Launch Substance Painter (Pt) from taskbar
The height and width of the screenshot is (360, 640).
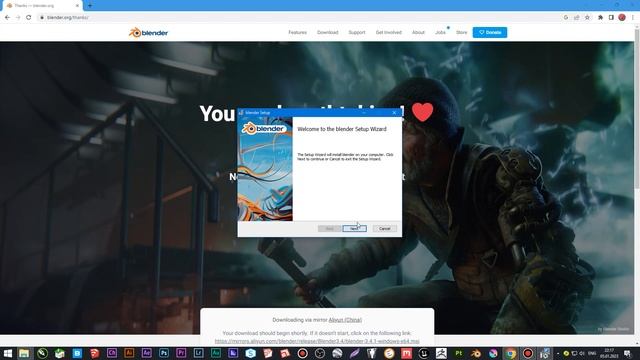(458, 353)
